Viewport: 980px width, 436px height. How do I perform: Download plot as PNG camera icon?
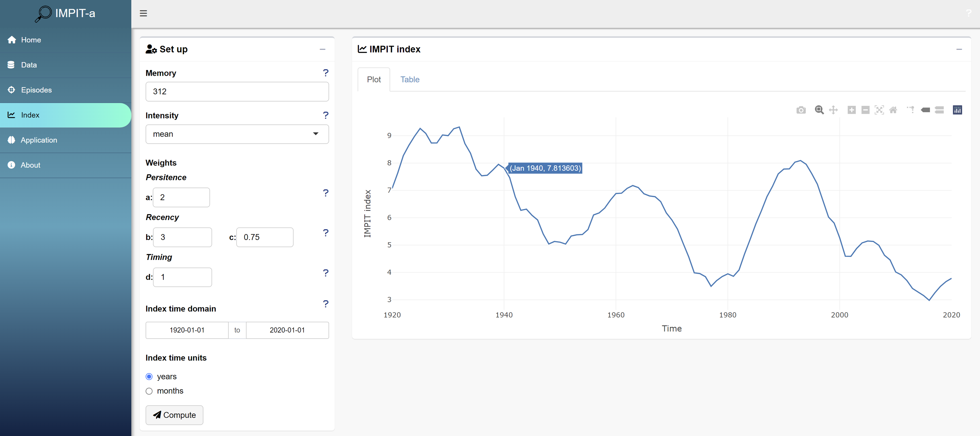(801, 110)
